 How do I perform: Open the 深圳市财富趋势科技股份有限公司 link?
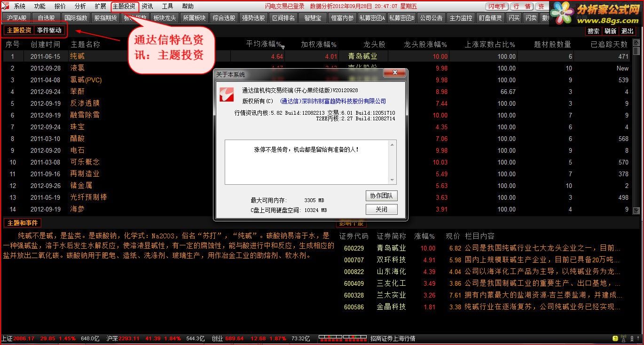[x=333, y=101]
